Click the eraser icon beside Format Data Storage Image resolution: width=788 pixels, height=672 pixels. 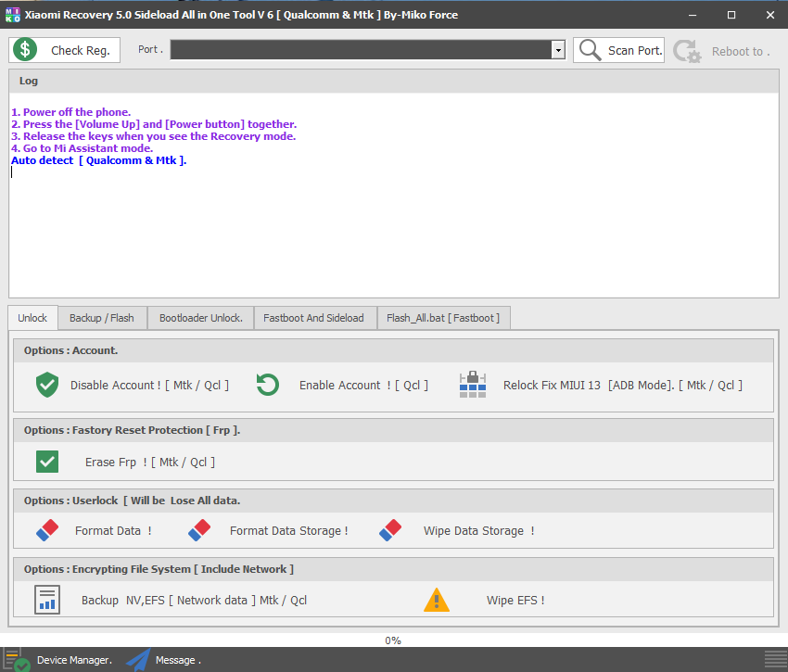199,530
